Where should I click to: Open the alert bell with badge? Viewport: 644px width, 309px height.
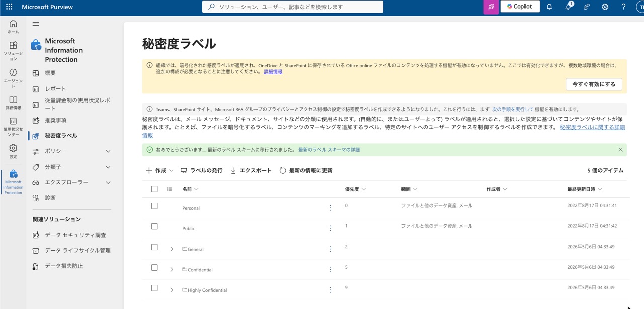click(x=568, y=7)
